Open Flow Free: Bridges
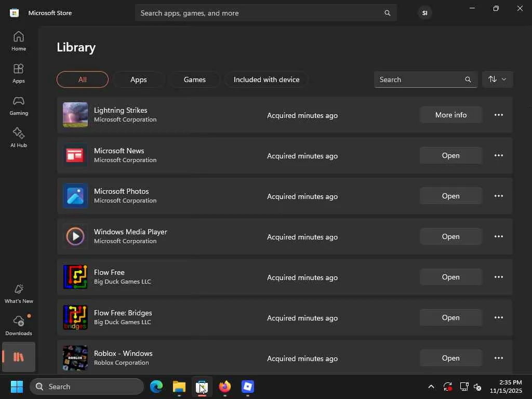This screenshot has width=532, height=399. [x=450, y=317]
